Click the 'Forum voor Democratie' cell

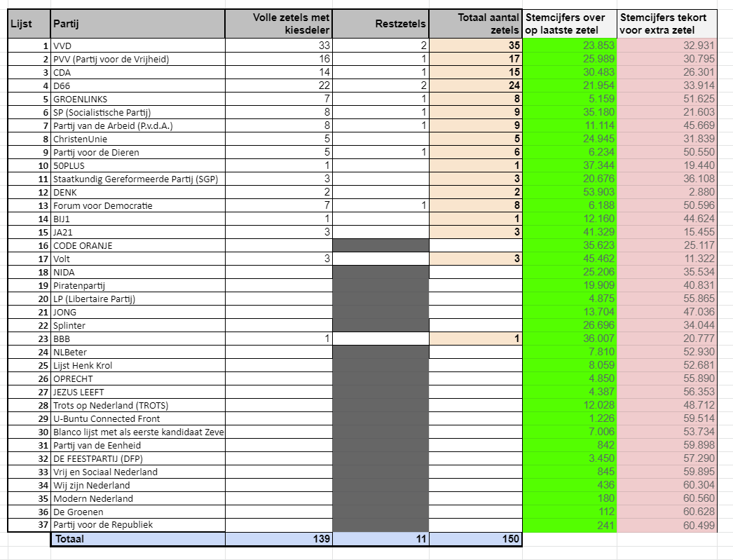[x=138, y=205]
